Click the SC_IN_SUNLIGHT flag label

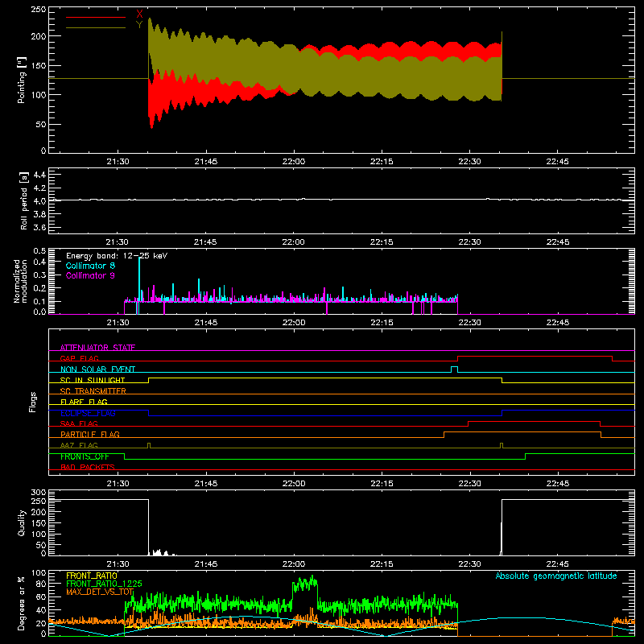[x=93, y=380]
